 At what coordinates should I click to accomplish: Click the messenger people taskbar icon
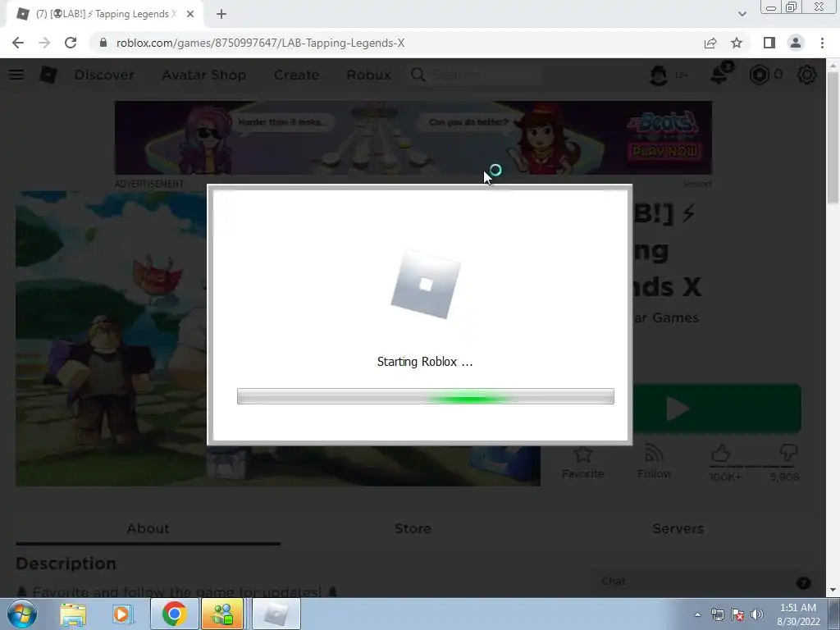click(222, 614)
